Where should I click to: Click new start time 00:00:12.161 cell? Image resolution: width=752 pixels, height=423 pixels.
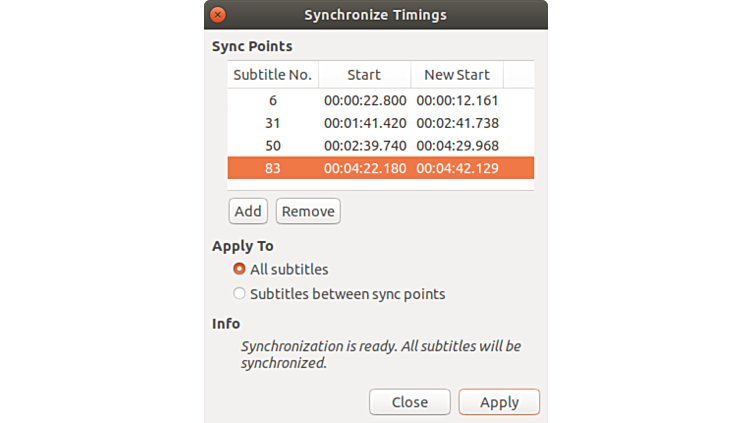click(457, 100)
